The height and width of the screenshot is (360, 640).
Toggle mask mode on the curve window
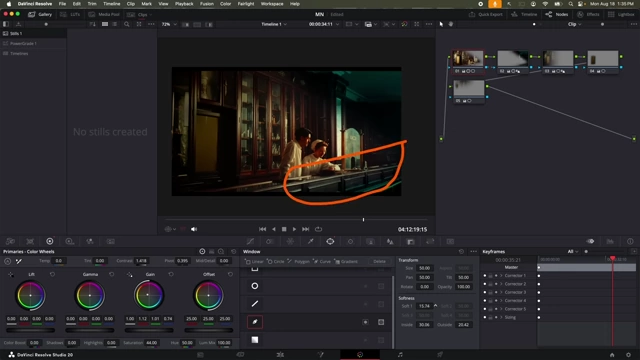tap(381, 322)
